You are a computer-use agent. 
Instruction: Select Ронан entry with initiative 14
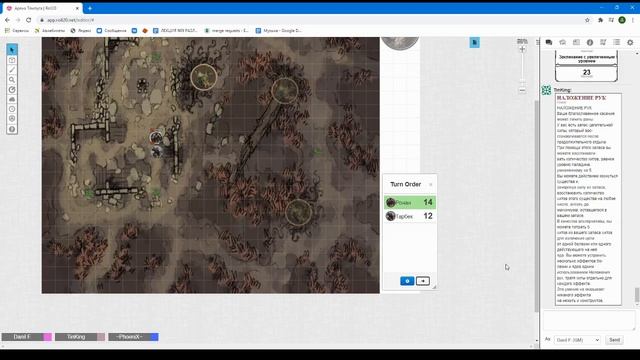[x=410, y=202]
